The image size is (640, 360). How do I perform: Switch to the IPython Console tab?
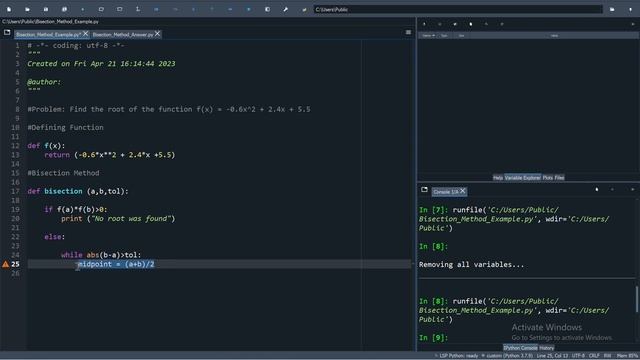(520, 348)
